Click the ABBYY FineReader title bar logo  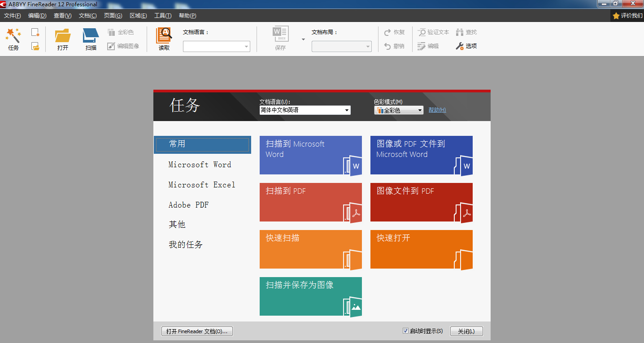[4, 4]
